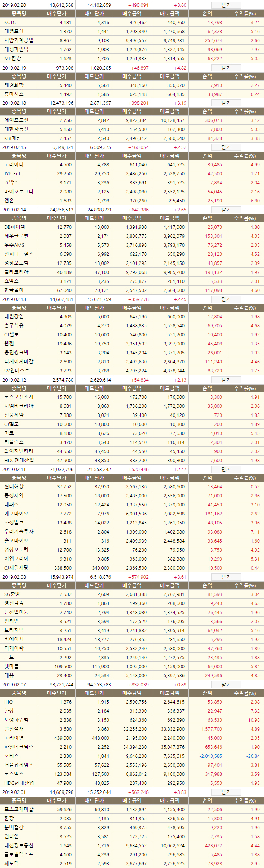Select stock name 바이오로그디
The image size is (264, 868).
click(18, 192)
